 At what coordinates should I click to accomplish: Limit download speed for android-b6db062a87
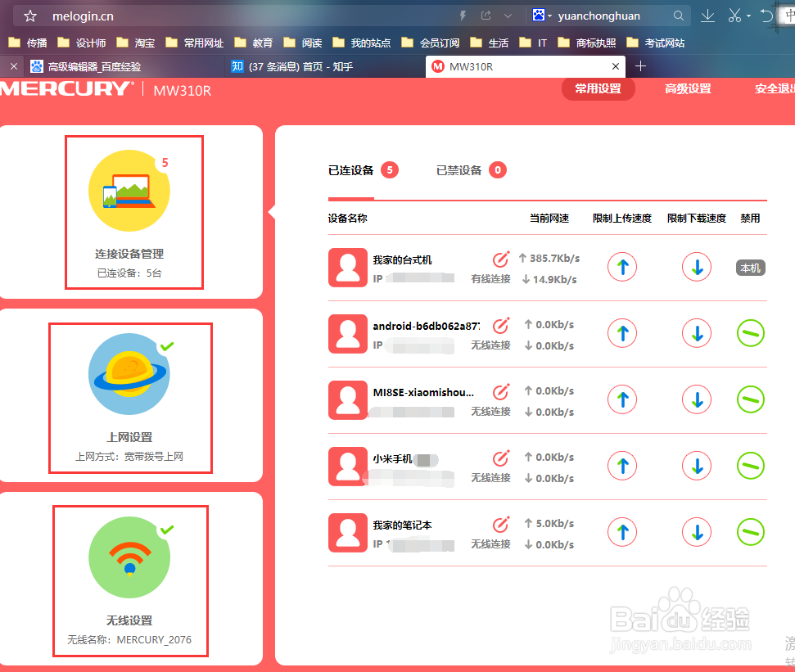click(697, 333)
